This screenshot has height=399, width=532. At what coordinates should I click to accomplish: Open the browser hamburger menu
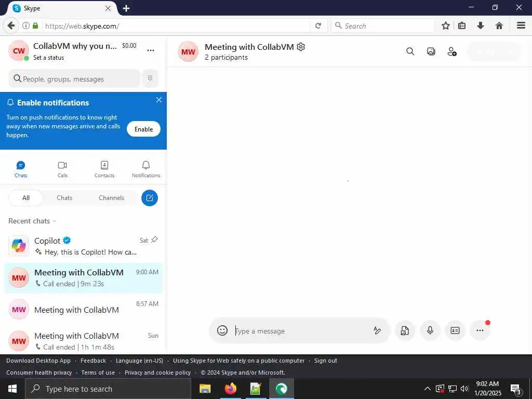(521, 26)
